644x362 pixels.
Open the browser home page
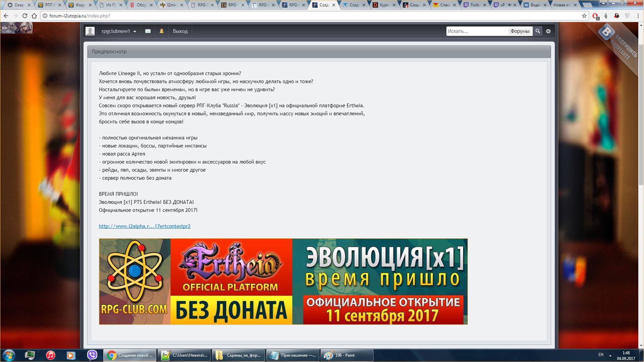coord(34,16)
